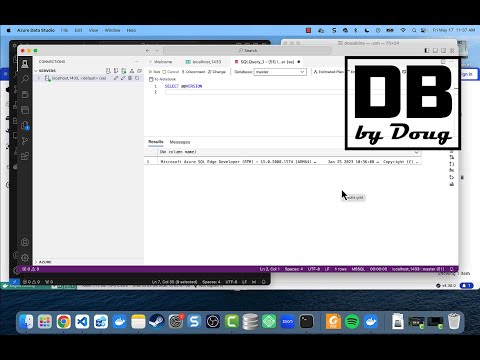Viewport: 480px width, 360px height.
Task: Open Customize Layout button in title bar
Action: tap(452, 51)
